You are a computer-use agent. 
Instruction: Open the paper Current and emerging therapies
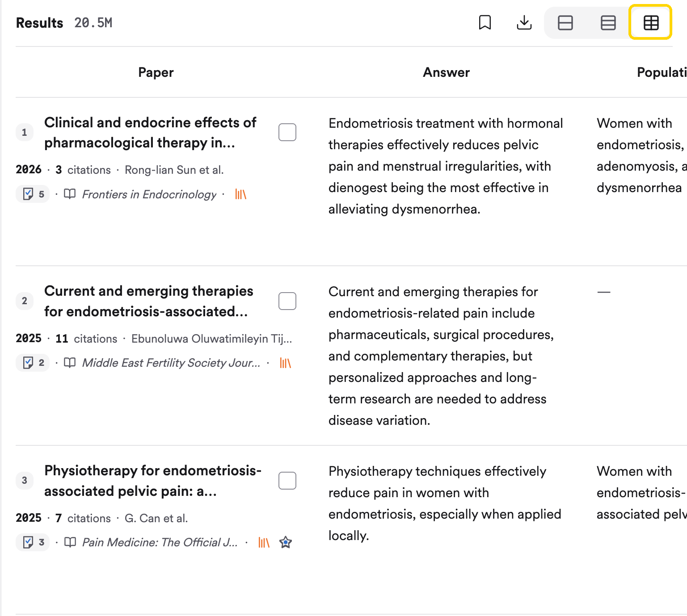click(149, 301)
